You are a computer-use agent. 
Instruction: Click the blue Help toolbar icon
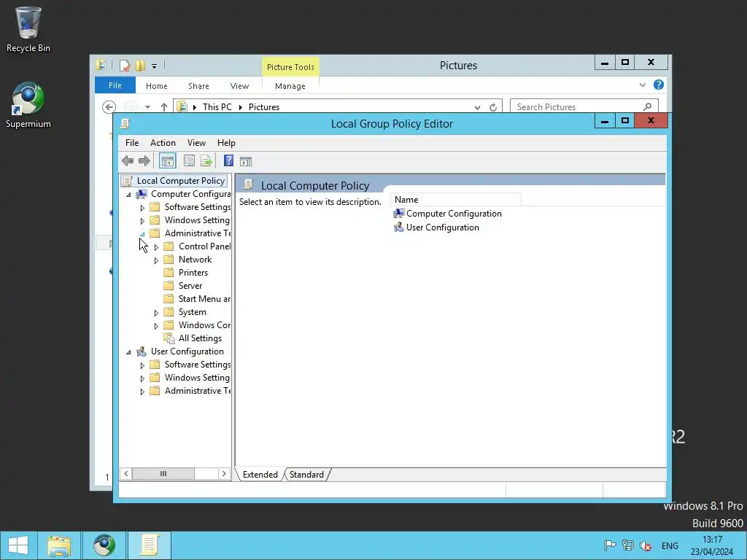coord(228,161)
